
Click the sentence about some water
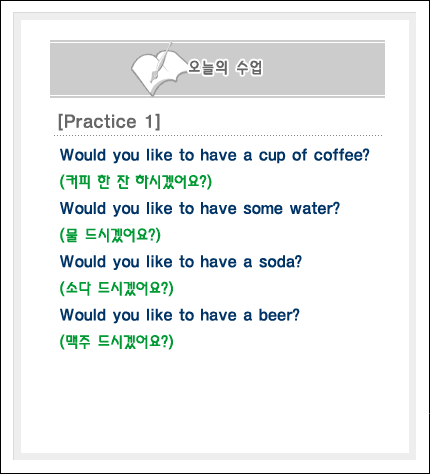pyautogui.click(x=200, y=209)
